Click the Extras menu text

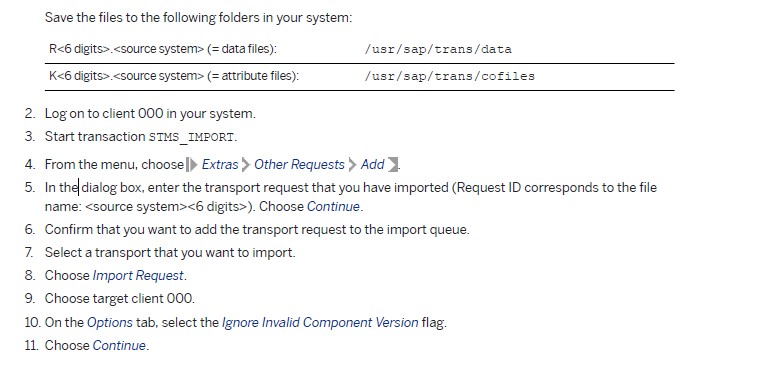220,164
